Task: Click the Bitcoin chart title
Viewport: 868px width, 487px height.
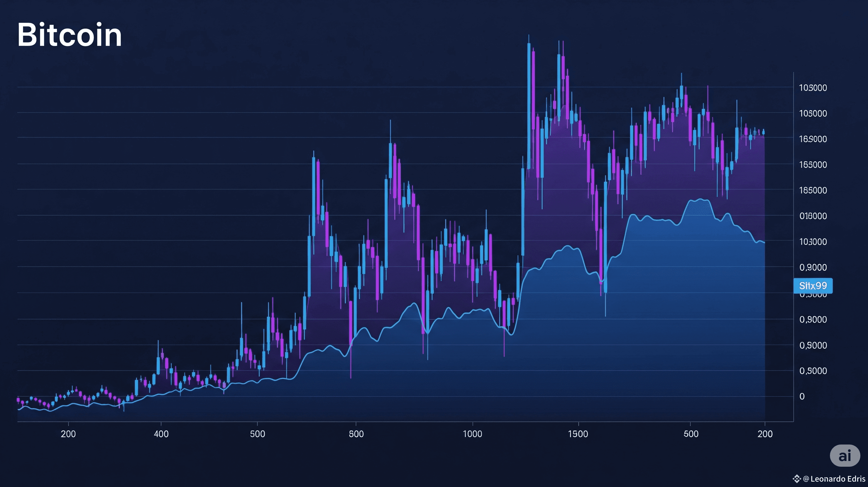Action: 69,35
